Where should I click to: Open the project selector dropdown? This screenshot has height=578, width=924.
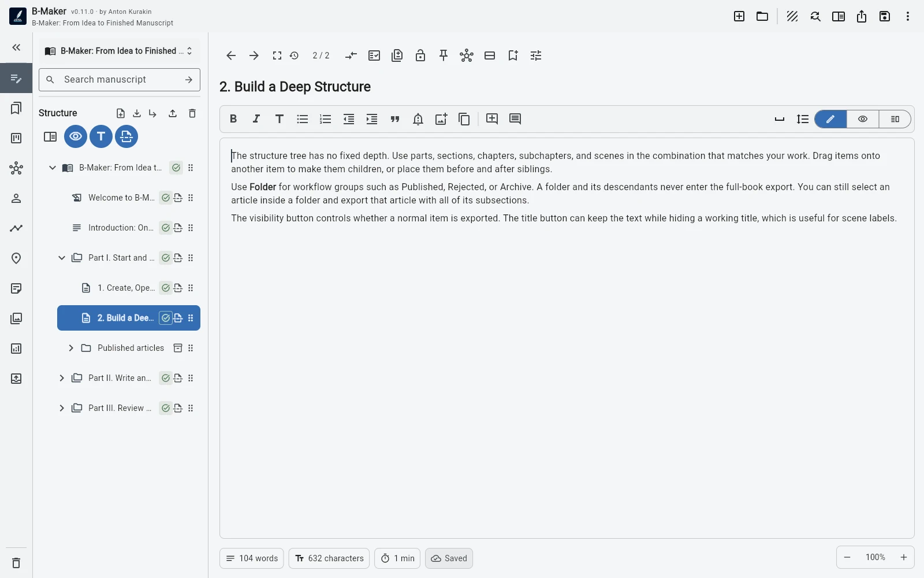click(120, 51)
